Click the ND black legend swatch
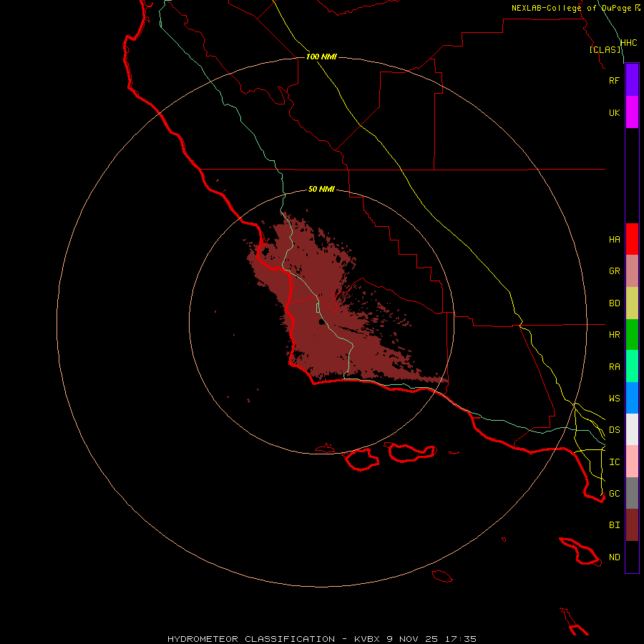644x644 pixels. tap(632, 557)
